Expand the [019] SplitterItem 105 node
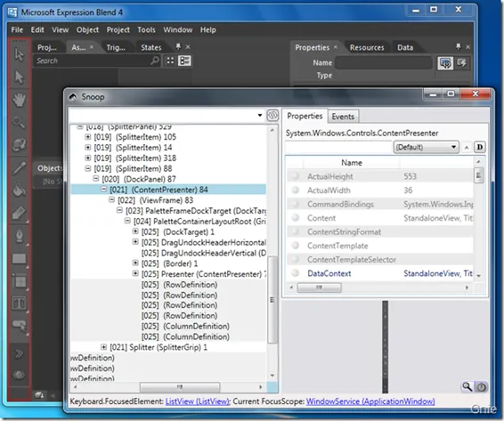504x421 pixels. pos(88,136)
